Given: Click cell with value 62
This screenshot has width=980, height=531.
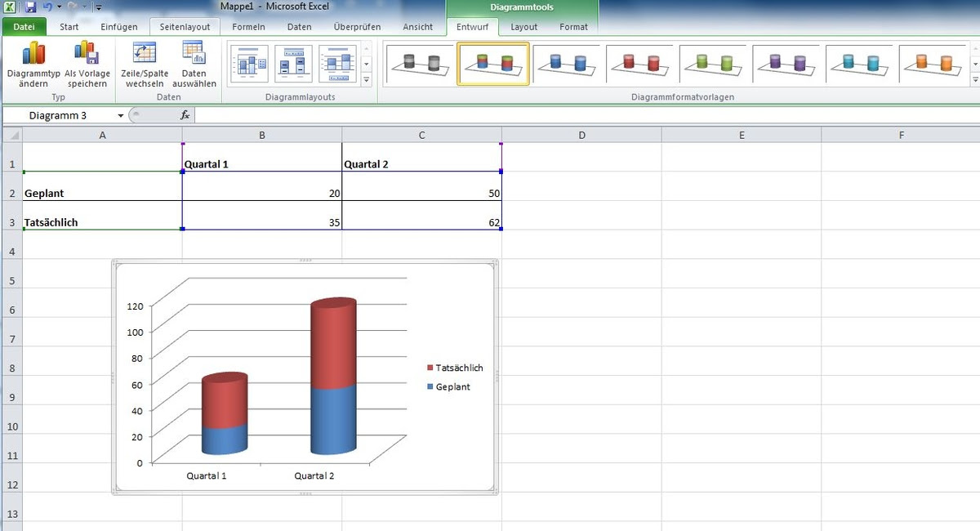Looking at the screenshot, I should click(421, 216).
